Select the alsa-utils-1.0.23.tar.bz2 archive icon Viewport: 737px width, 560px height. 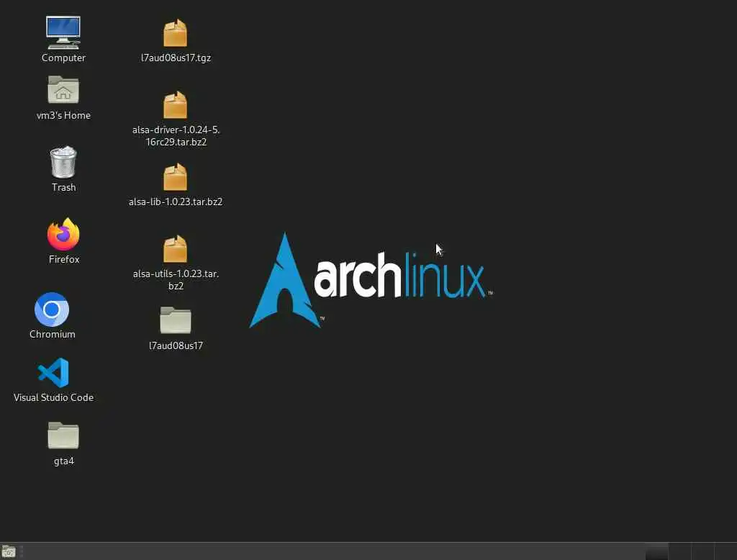(x=176, y=249)
